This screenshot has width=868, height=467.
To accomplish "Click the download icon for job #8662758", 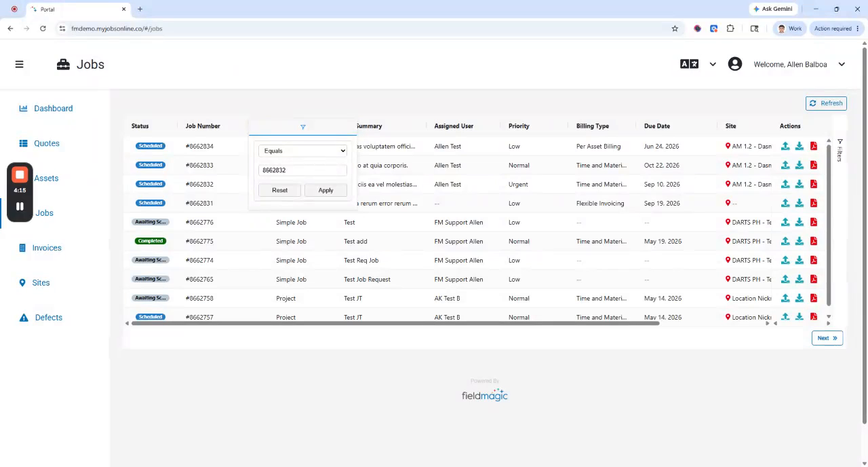I will pyautogui.click(x=800, y=298).
